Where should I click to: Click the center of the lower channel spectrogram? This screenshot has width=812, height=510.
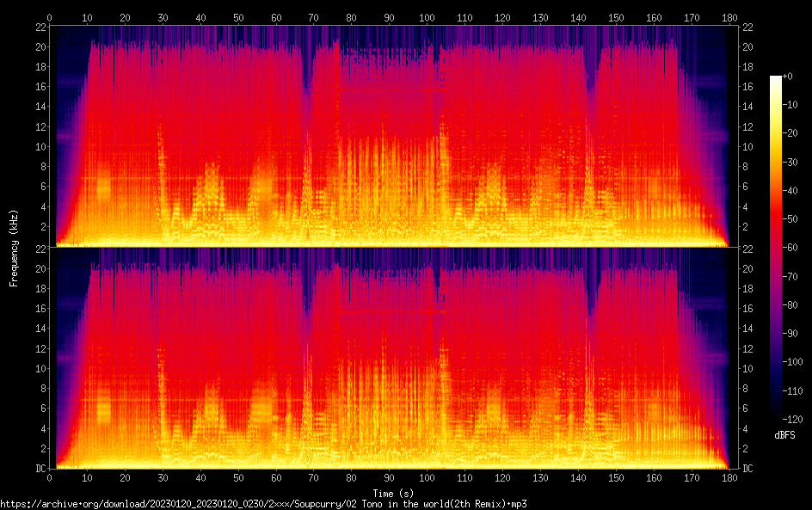pos(389,358)
